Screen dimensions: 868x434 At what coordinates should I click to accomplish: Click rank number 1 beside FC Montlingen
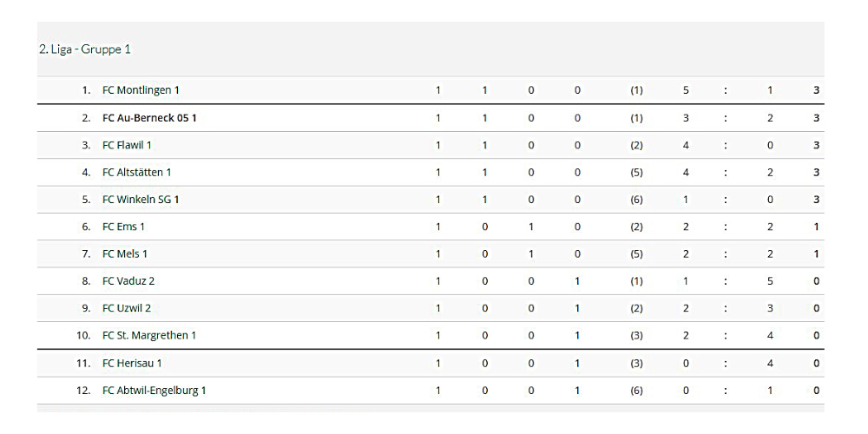(86, 90)
